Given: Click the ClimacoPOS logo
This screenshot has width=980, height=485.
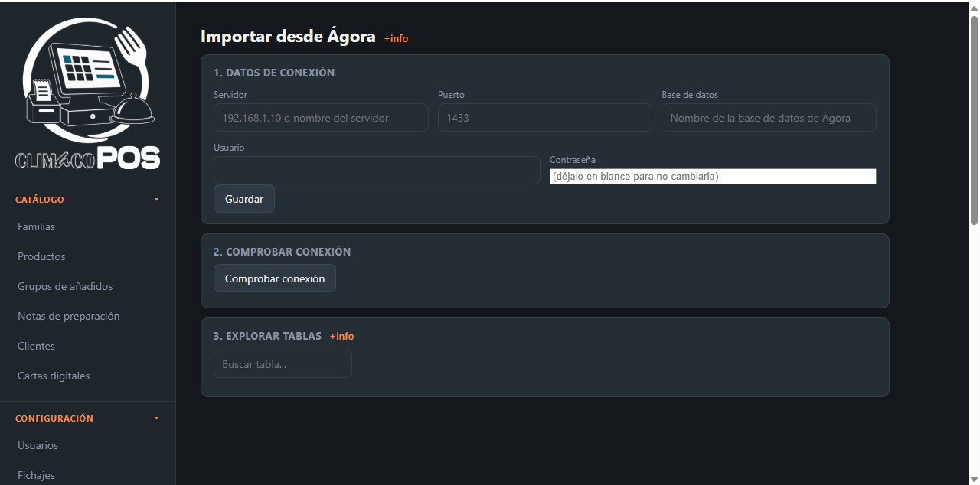Looking at the screenshot, I should 87,93.
